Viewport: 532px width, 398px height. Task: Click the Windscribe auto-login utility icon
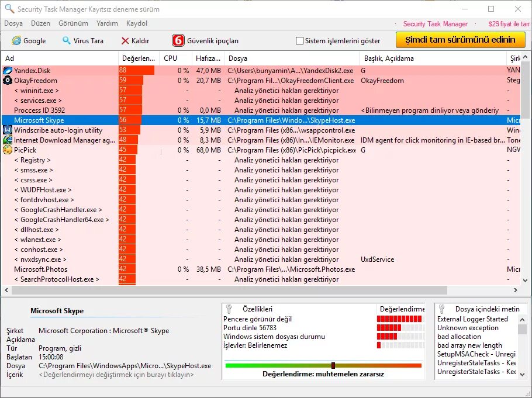[8, 130]
